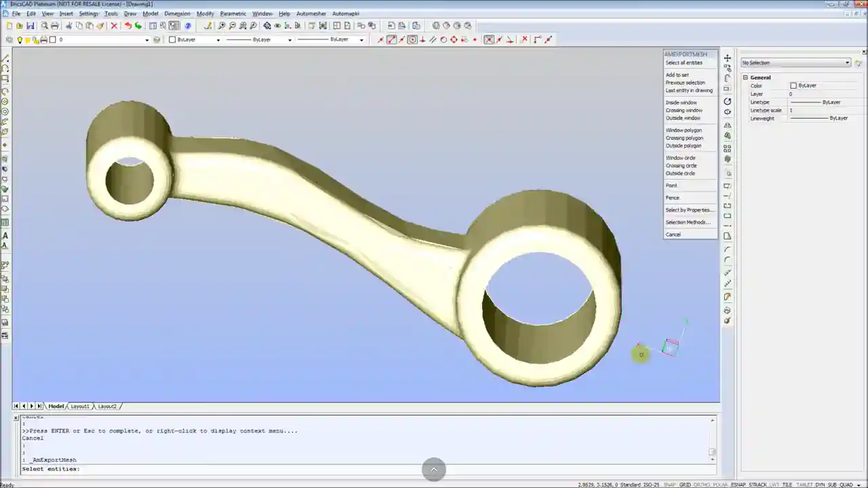Open the No Selection dropdown in Properties

pos(847,62)
